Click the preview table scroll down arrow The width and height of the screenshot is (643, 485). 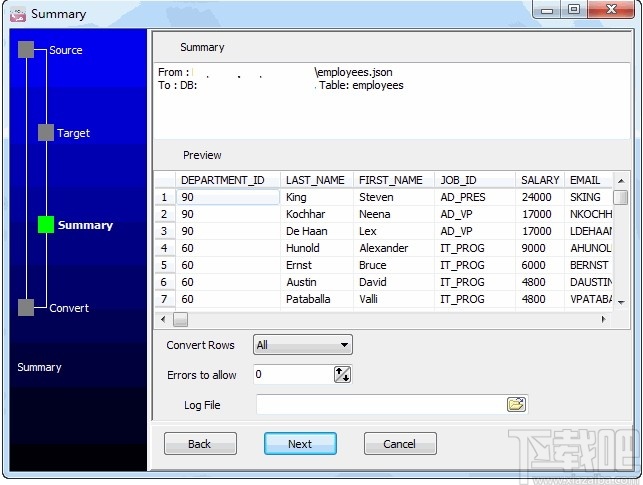[621, 303]
